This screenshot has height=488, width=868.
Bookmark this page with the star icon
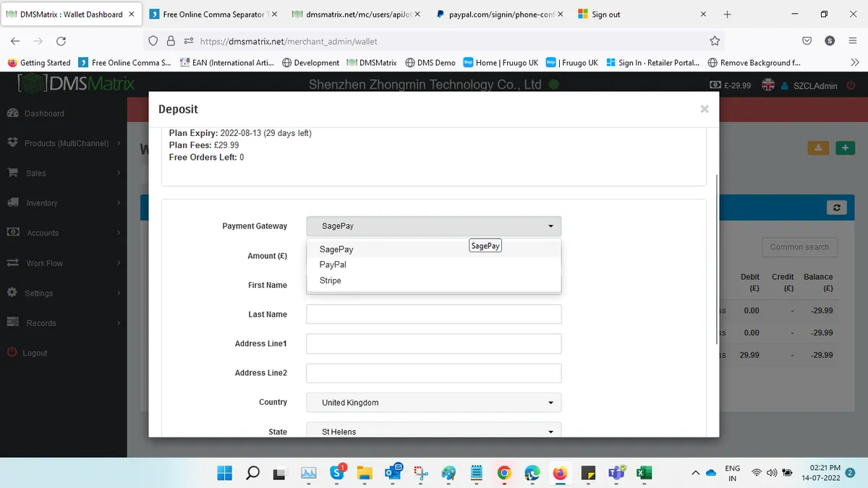click(715, 41)
